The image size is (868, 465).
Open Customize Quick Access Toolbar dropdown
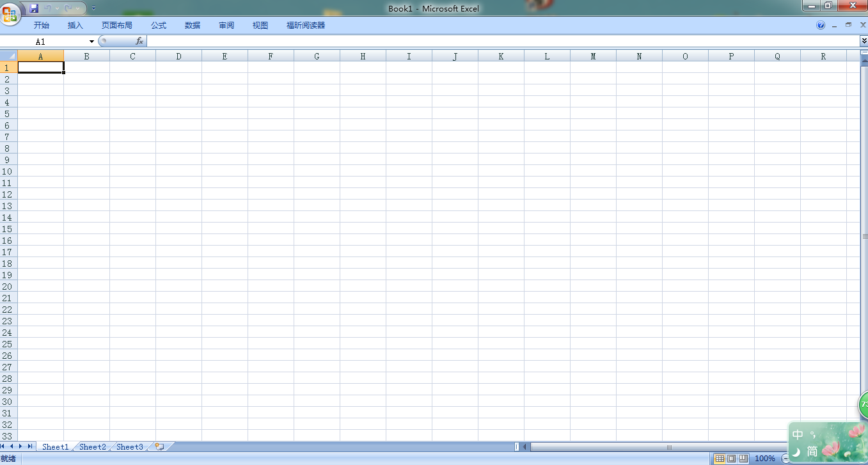[94, 8]
